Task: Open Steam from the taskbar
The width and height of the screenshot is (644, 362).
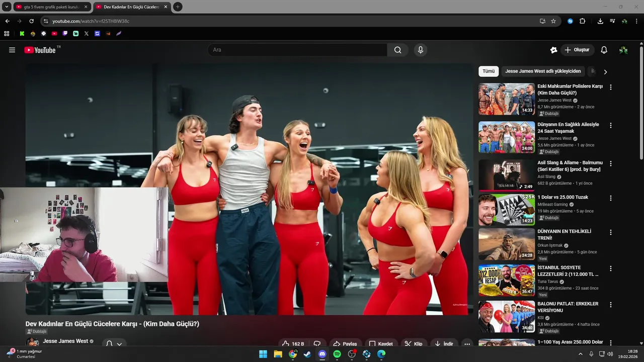Action: (307, 354)
